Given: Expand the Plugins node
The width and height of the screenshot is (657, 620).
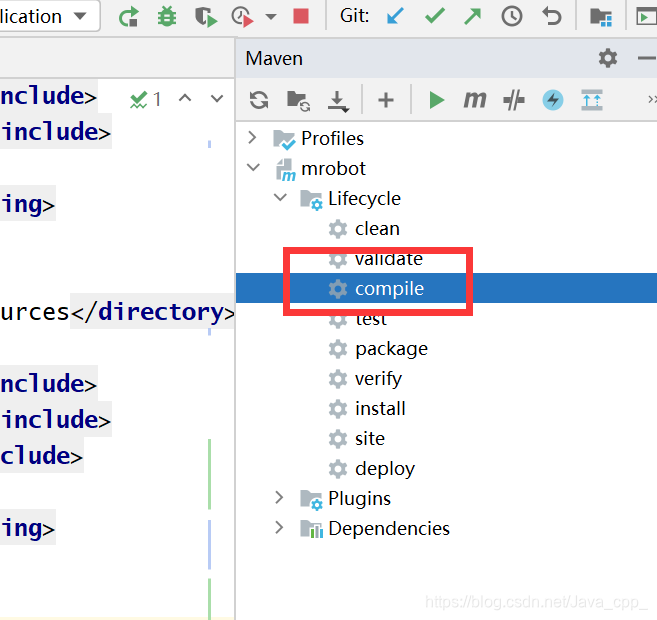Looking at the screenshot, I should tap(279, 497).
